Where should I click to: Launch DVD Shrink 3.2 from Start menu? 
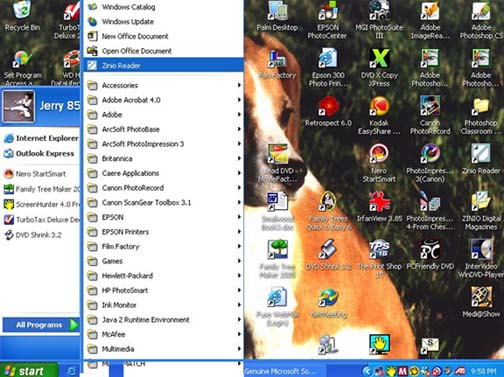33,235
